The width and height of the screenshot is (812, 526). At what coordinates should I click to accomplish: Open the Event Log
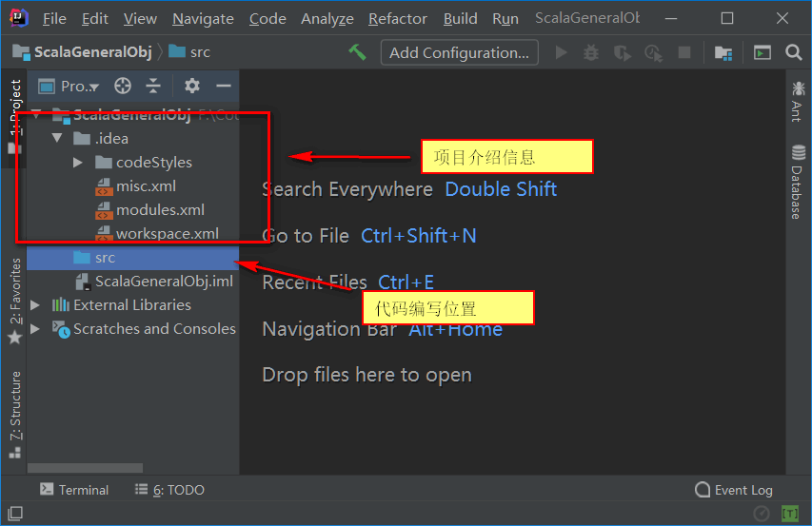pos(734,490)
